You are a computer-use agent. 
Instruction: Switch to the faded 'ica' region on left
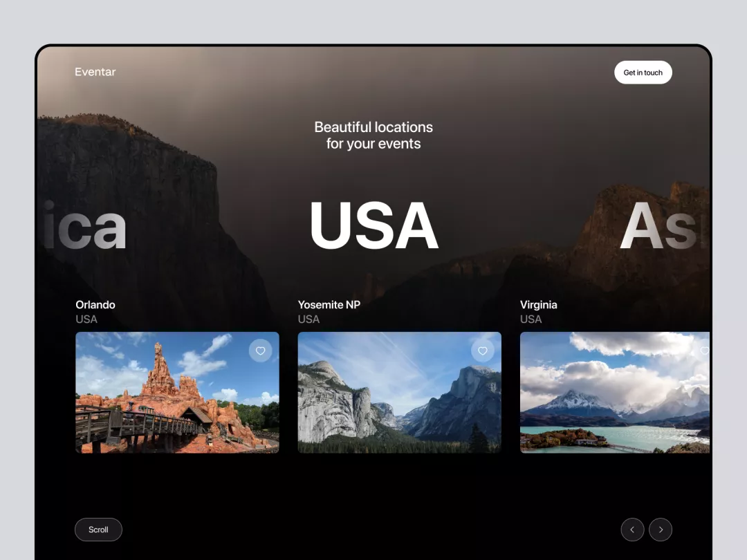point(84,226)
